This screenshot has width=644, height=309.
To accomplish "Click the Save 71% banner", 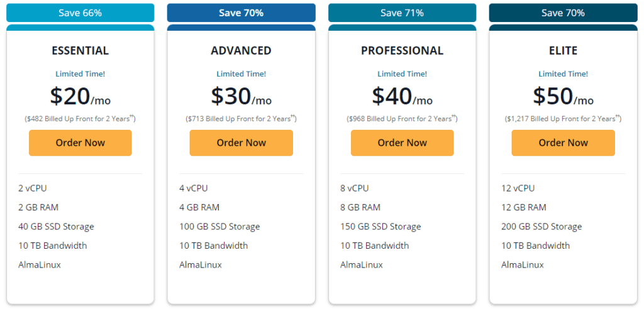I will pos(402,13).
